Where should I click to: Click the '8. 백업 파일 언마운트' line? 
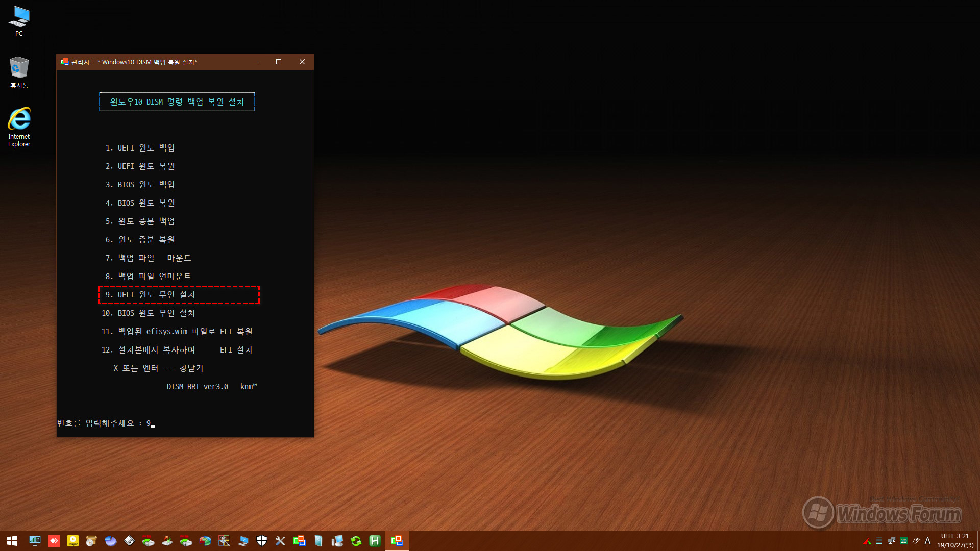click(x=148, y=277)
